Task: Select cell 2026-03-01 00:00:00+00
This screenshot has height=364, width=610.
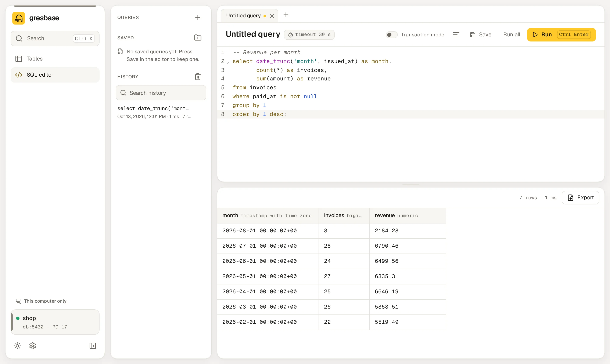Action: tap(268, 307)
